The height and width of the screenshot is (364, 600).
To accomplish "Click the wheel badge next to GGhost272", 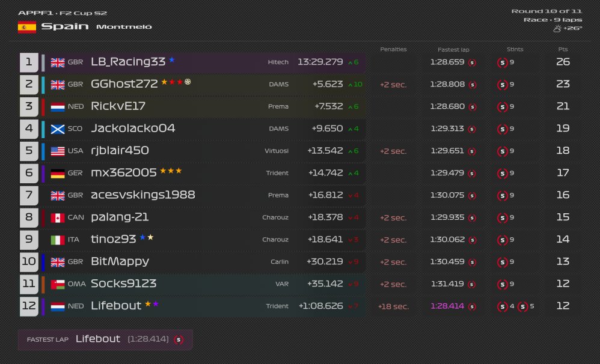I will (188, 82).
